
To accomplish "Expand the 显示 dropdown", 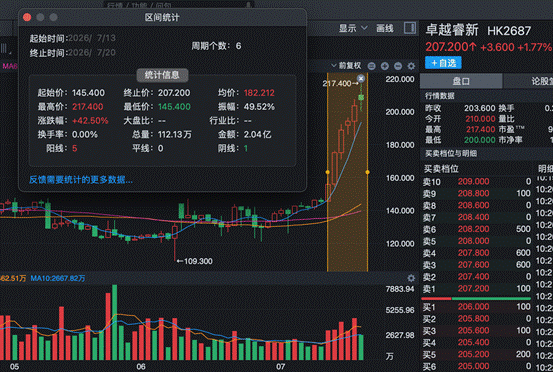I will [x=353, y=28].
